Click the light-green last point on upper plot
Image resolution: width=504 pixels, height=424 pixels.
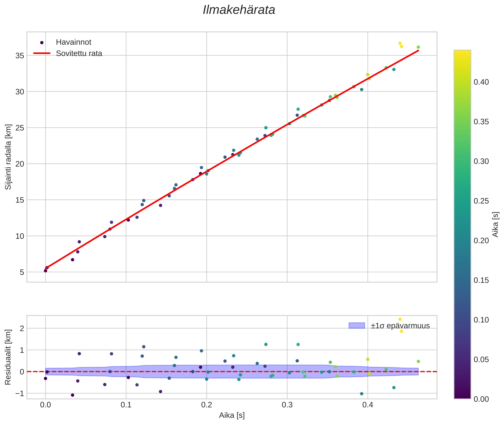418,47
